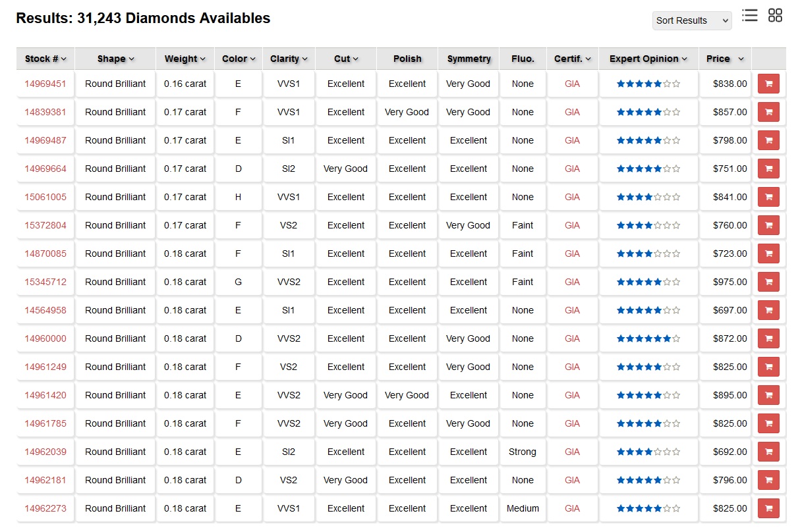The height and width of the screenshot is (532, 798).
Task: Open the Color column header menu
Action: tap(238, 59)
